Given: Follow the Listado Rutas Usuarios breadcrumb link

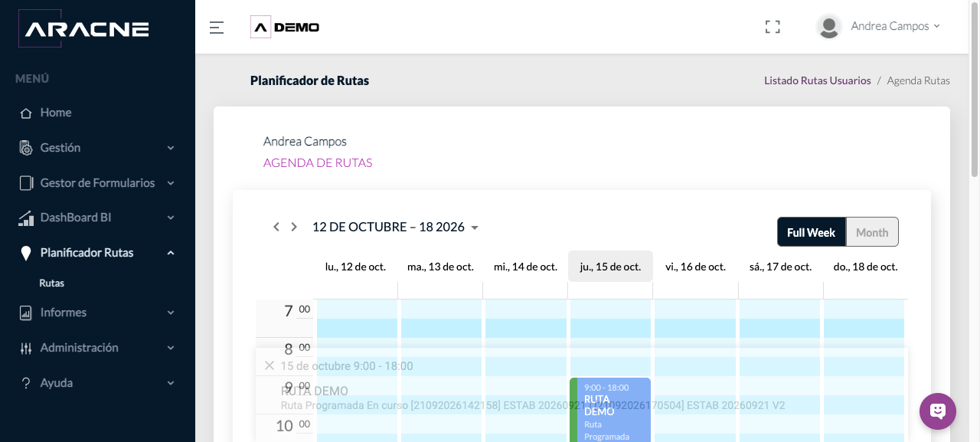Looking at the screenshot, I should 818,80.
